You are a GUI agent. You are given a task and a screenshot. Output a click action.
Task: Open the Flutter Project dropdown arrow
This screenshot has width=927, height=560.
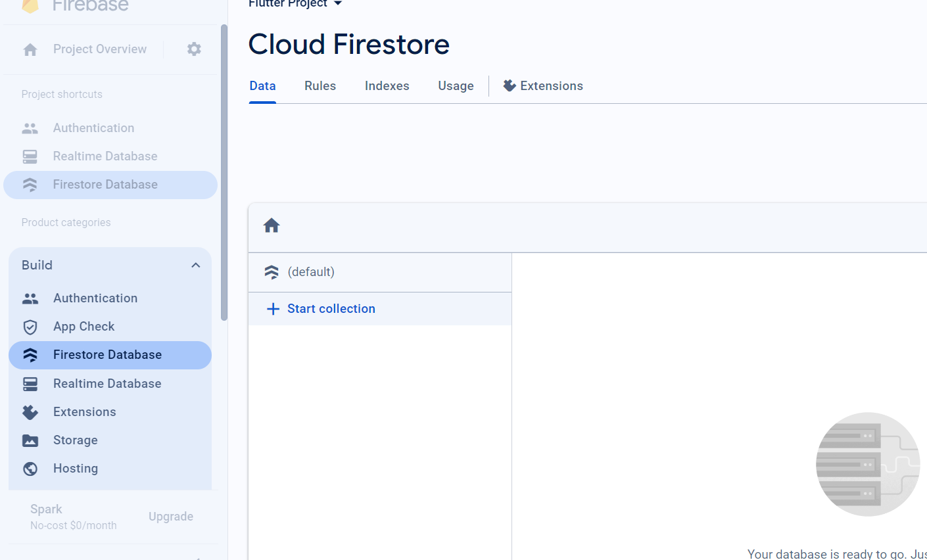[x=338, y=3]
